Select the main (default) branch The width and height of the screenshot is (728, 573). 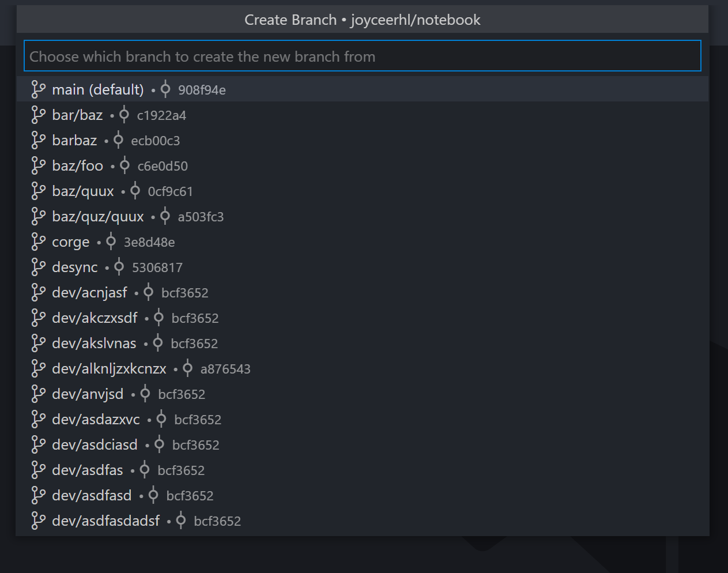[98, 89]
